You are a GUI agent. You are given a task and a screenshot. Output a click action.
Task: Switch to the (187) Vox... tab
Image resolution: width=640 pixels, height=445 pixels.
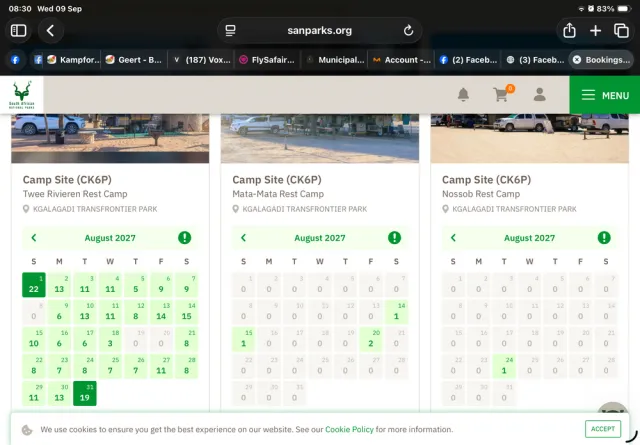pos(201,60)
